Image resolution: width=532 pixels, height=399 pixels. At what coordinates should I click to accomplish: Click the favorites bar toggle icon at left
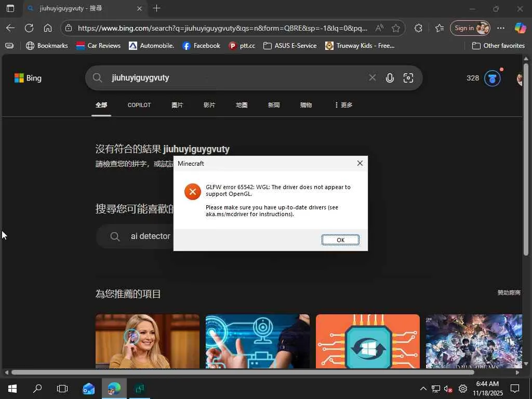(9, 46)
